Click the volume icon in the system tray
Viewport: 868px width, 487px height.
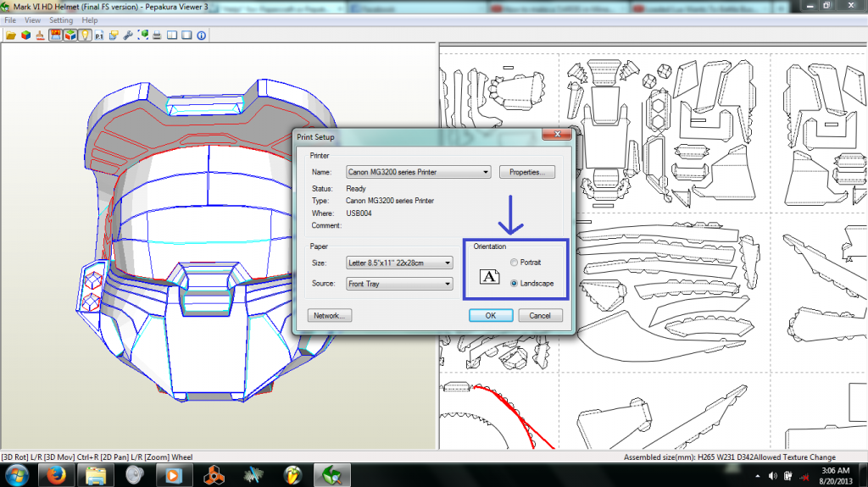click(x=773, y=476)
